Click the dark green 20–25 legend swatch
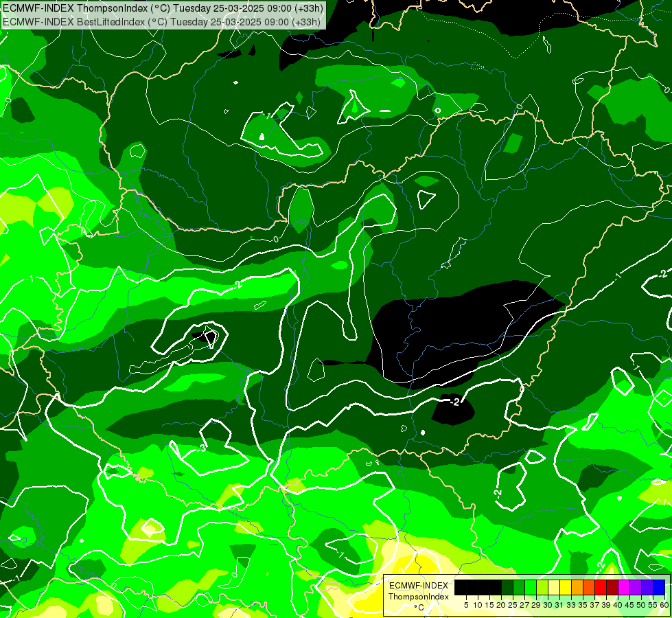Image resolution: width=672 pixels, height=618 pixels. tap(507, 588)
